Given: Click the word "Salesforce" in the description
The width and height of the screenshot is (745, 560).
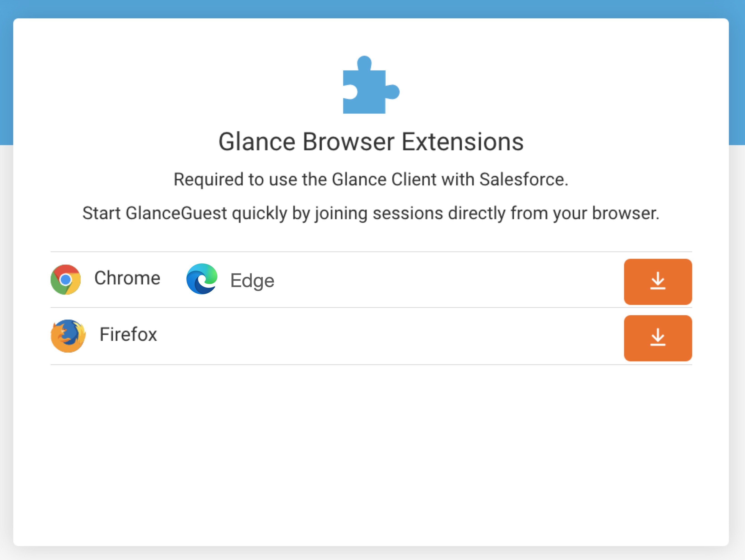Looking at the screenshot, I should pos(523,179).
